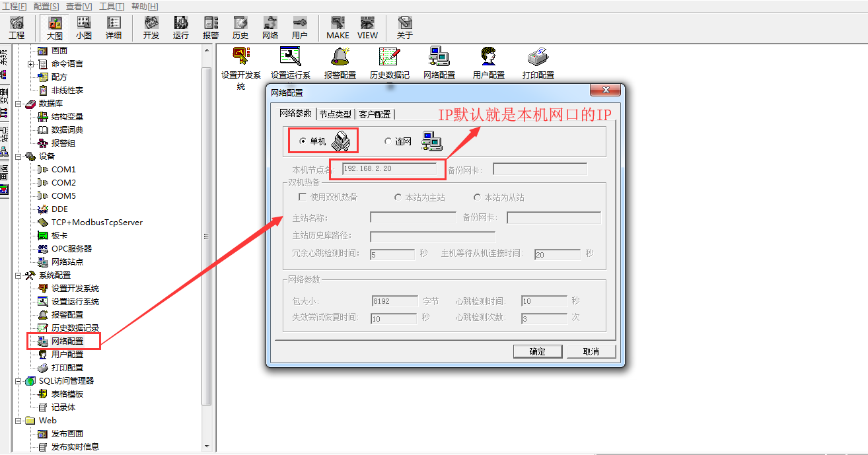
Task: Click the VIEW toolbar icon
Action: coord(367,28)
